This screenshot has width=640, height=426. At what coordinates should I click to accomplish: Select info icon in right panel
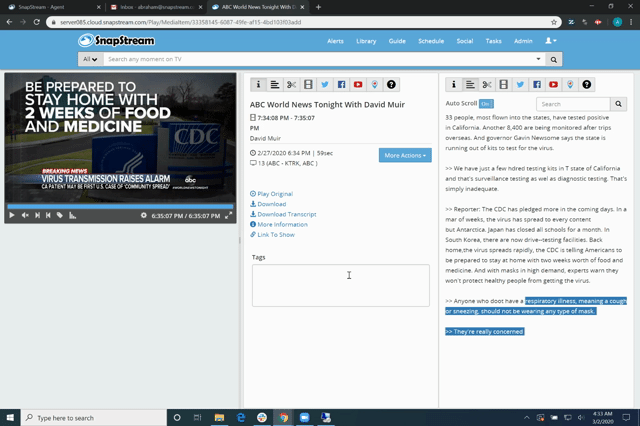coord(453,84)
